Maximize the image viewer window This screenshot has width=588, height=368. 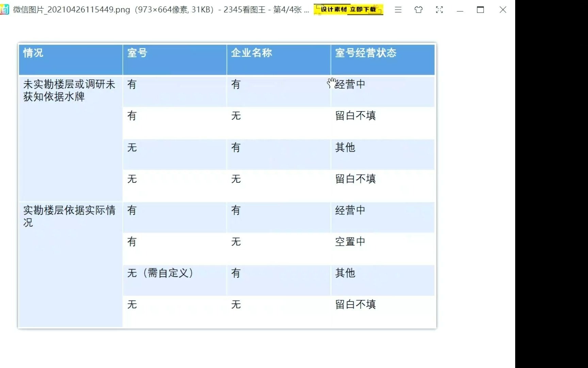[480, 10]
